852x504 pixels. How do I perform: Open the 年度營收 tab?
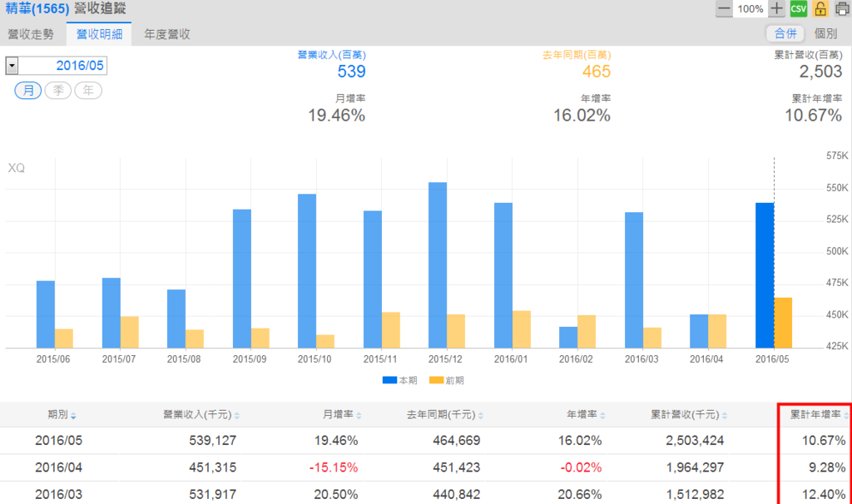[166, 34]
